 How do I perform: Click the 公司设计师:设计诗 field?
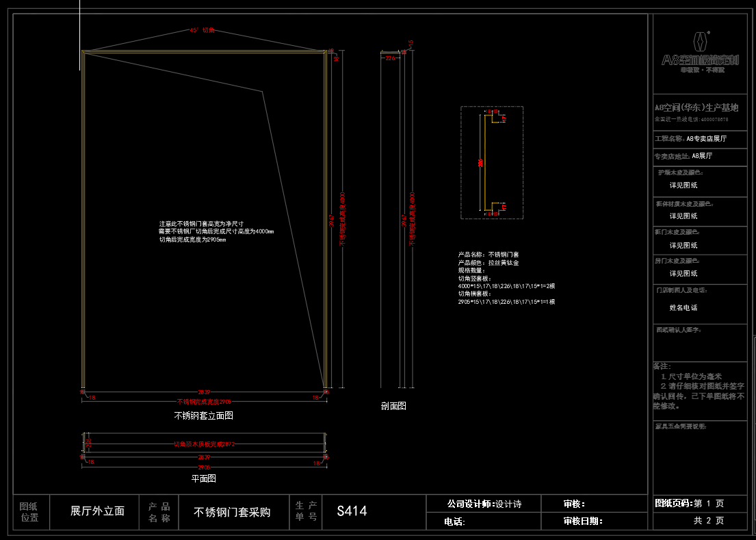click(x=484, y=504)
